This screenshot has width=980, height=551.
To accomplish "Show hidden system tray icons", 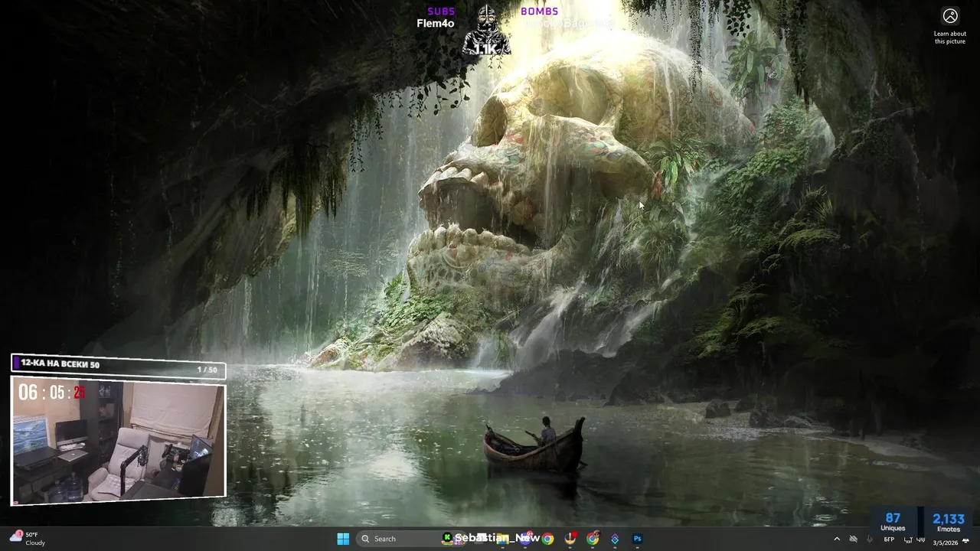I will (837, 539).
